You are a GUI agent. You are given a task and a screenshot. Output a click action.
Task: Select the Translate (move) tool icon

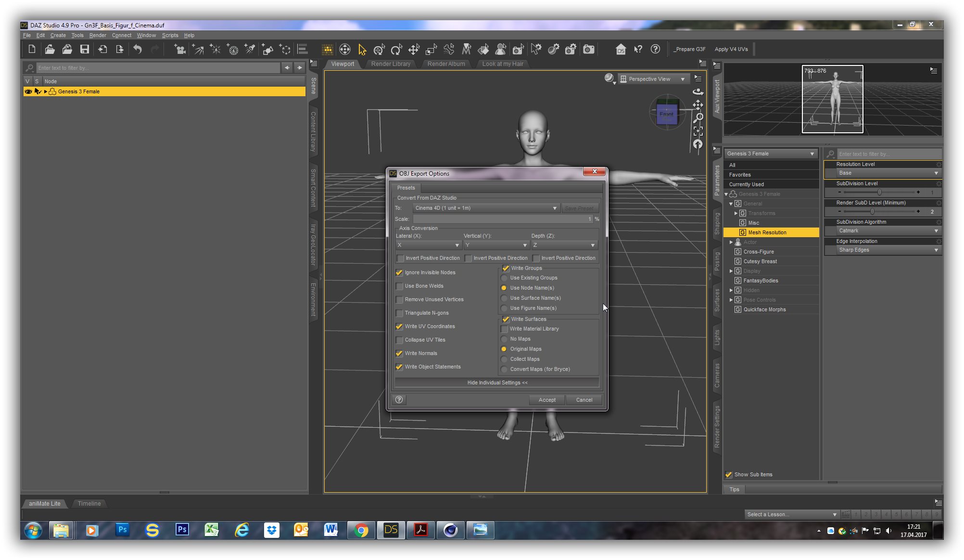tap(414, 49)
